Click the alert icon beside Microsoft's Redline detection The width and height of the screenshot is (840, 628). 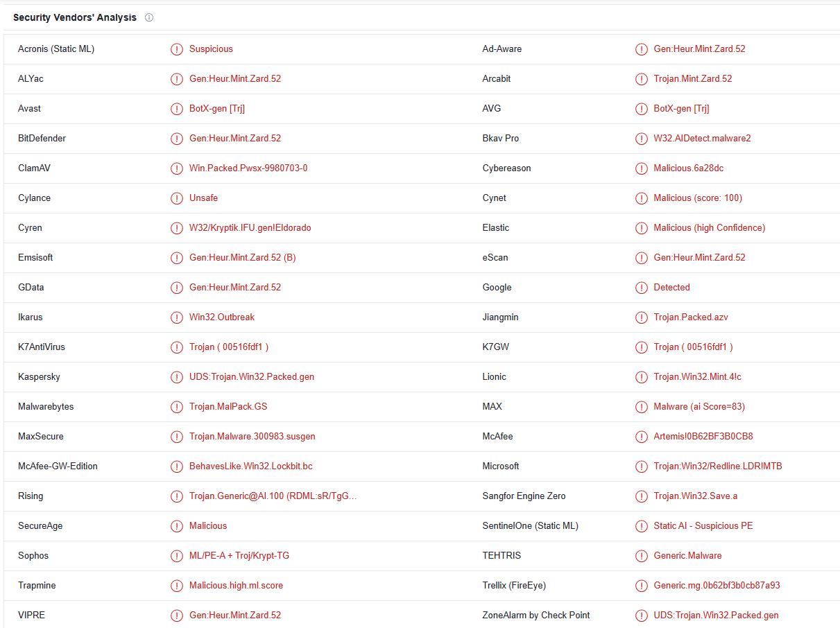(641, 466)
